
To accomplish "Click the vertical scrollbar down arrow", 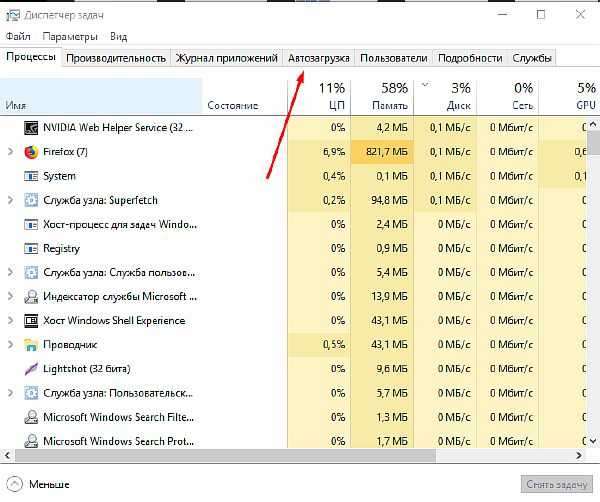I will coord(593,441).
